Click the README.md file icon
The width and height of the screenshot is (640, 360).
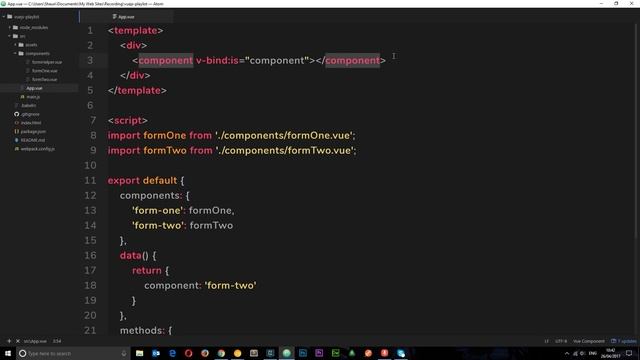pos(17,140)
